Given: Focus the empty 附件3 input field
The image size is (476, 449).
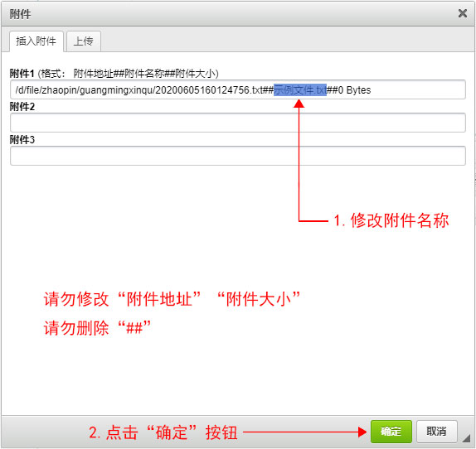Looking at the screenshot, I should 238,156.
